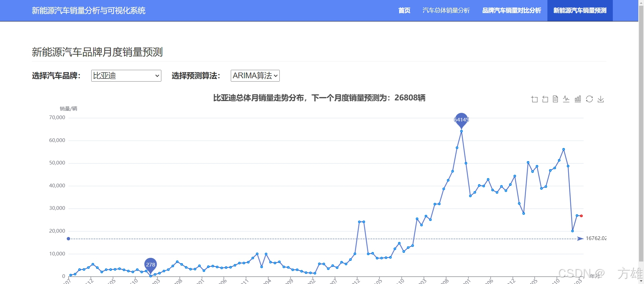Image resolution: width=644 pixels, height=284 pixels.
Task: Click the y-axis unit label 销量/辆
Action: point(68,108)
